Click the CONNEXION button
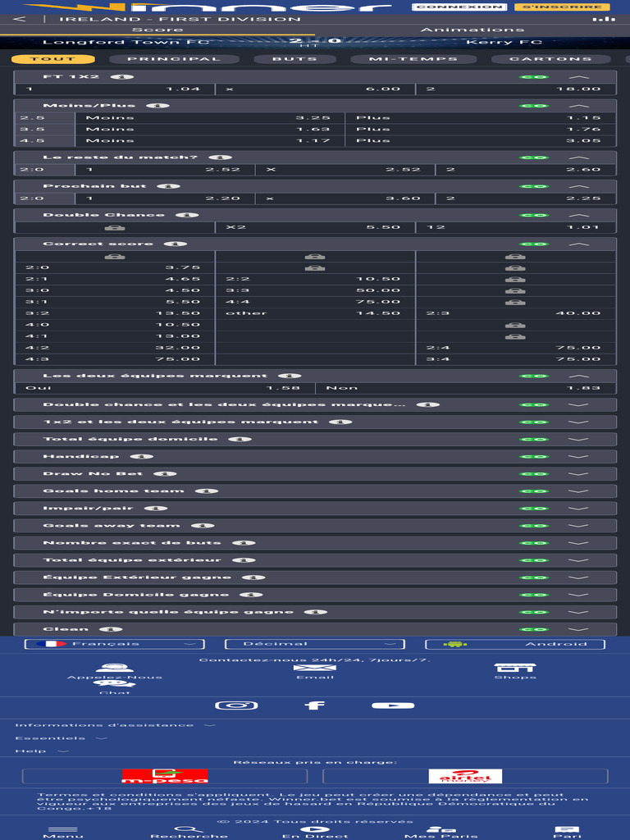This screenshot has height=840, width=630. coord(459,7)
